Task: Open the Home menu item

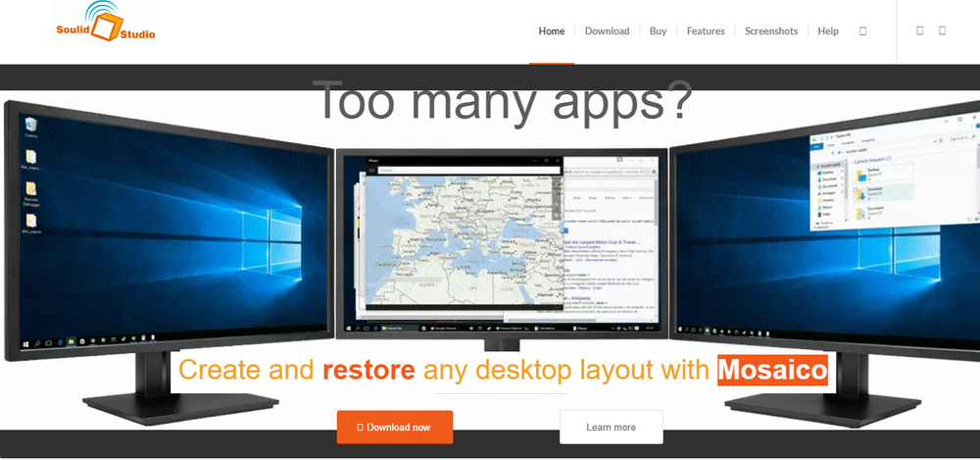Action: (x=551, y=31)
